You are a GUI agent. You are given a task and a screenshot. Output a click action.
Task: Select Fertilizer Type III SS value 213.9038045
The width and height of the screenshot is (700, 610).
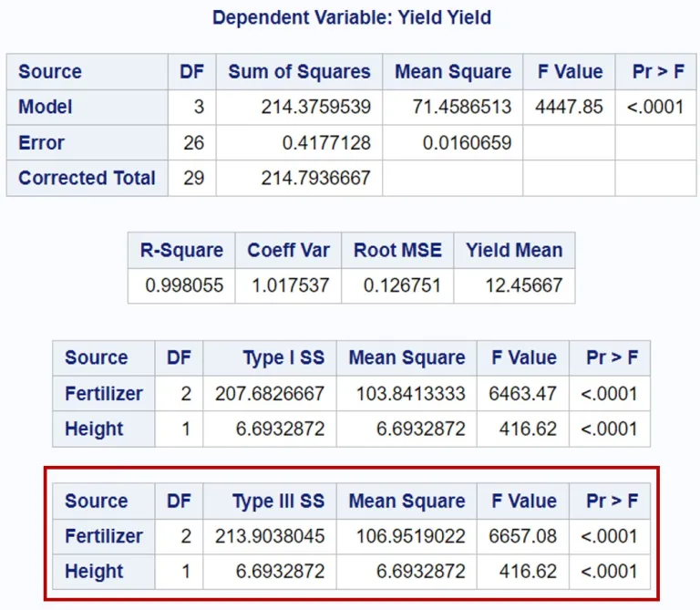270,536
